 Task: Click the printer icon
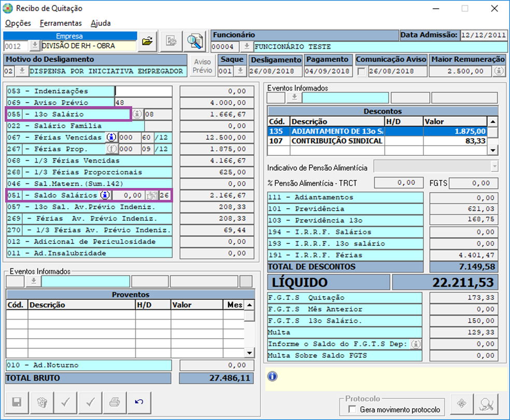(x=115, y=402)
